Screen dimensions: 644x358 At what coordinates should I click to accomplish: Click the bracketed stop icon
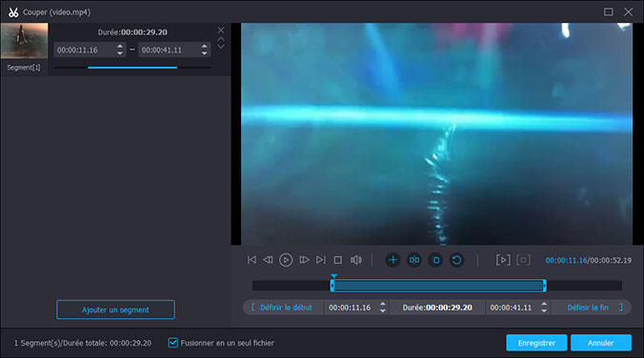523,260
